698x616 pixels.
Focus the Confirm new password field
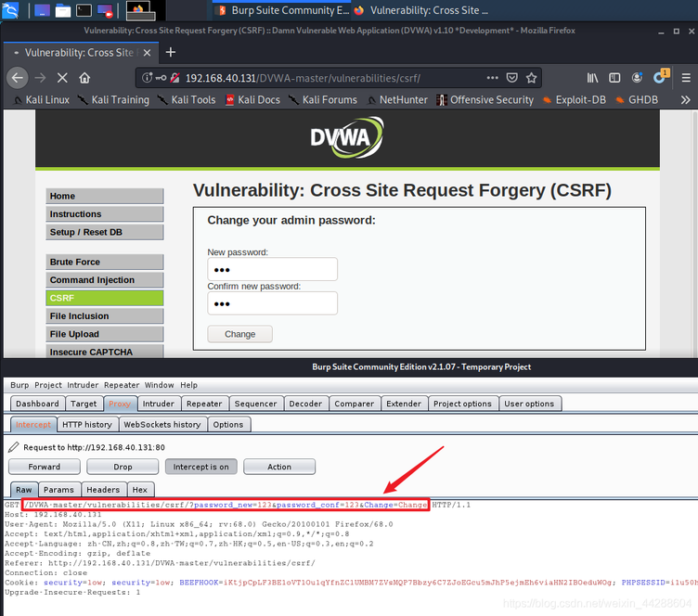(273, 303)
